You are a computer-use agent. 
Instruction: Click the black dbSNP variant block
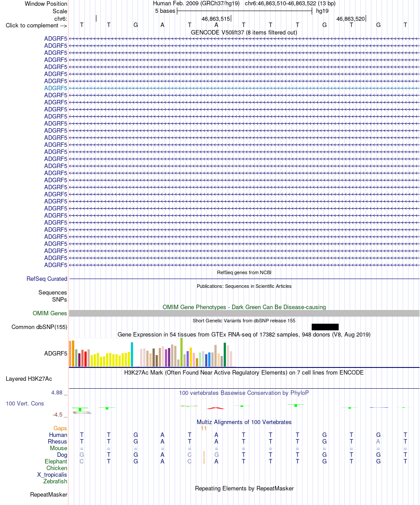(325, 327)
